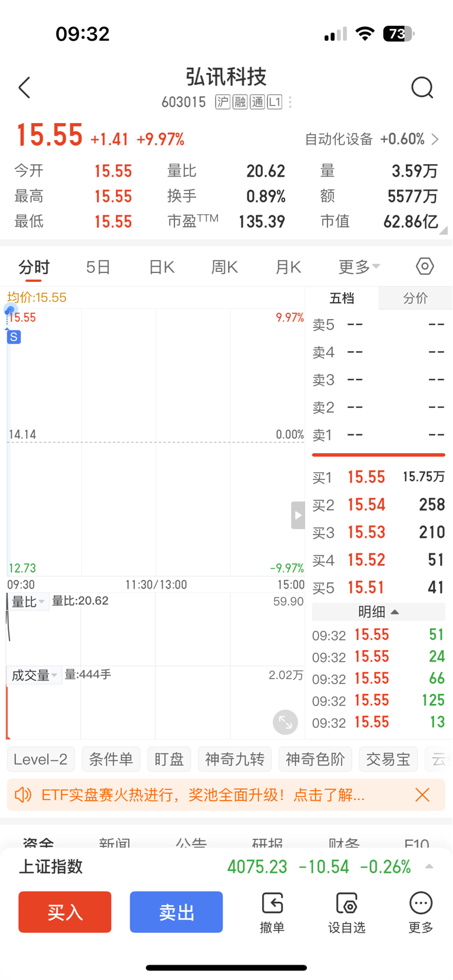Tap the blue S marker on chart

pyautogui.click(x=14, y=337)
